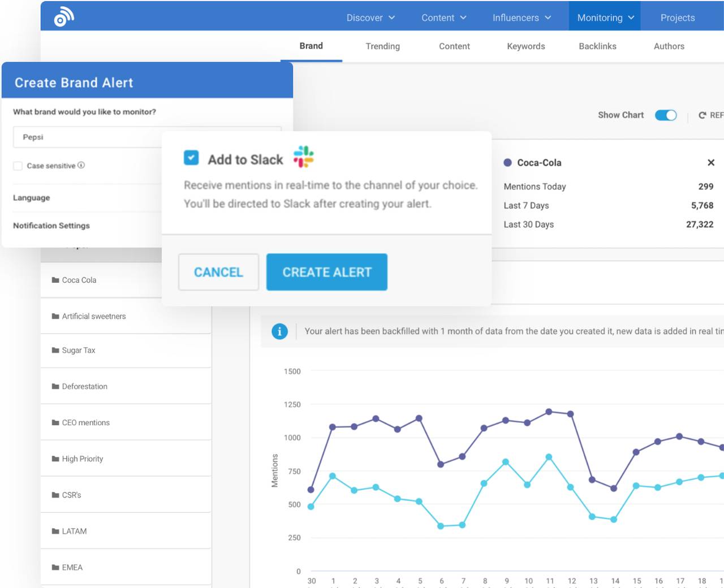The width and height of the screenshot is (724, 588).
Task: Click the folder icon beside EMEA
Action: [55, 567]
